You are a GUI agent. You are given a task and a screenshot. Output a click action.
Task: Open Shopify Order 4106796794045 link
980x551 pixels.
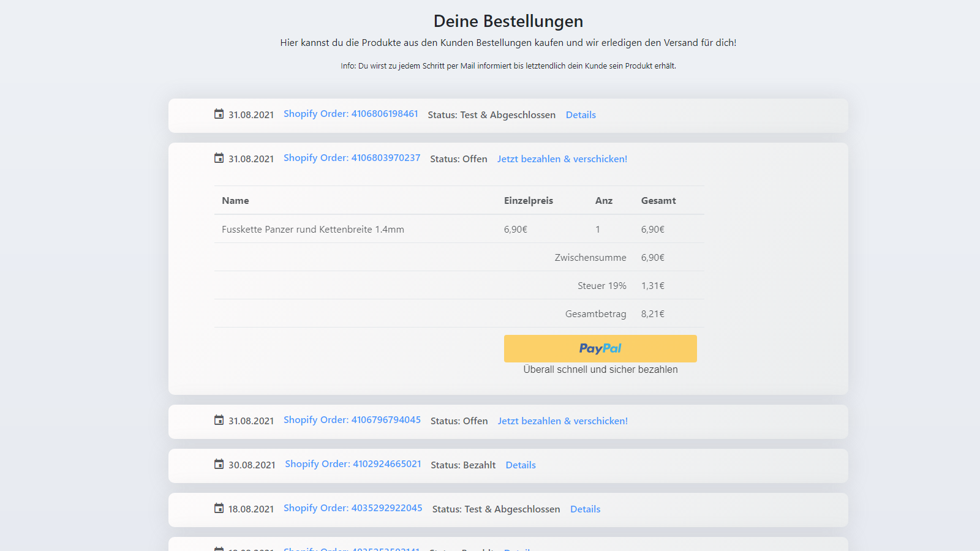pos(352,420)
